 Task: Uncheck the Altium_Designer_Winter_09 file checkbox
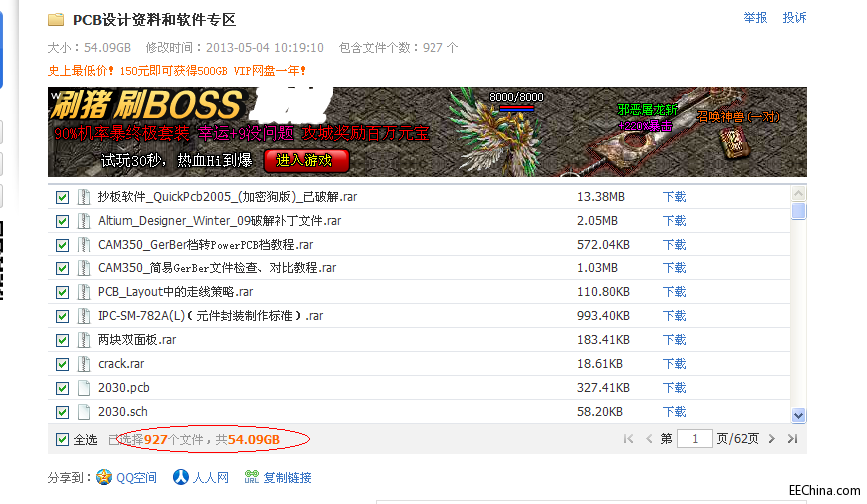coord(63,221)
